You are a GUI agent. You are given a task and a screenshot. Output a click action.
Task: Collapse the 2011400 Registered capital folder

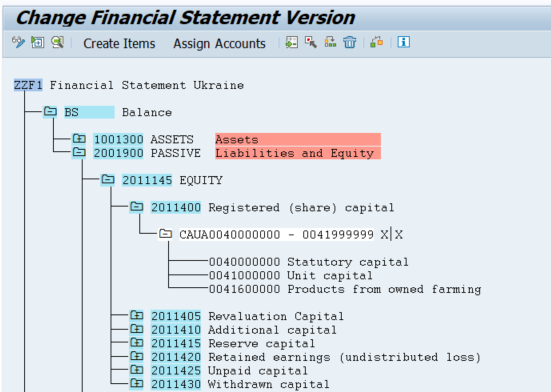(x=137, y=207)
